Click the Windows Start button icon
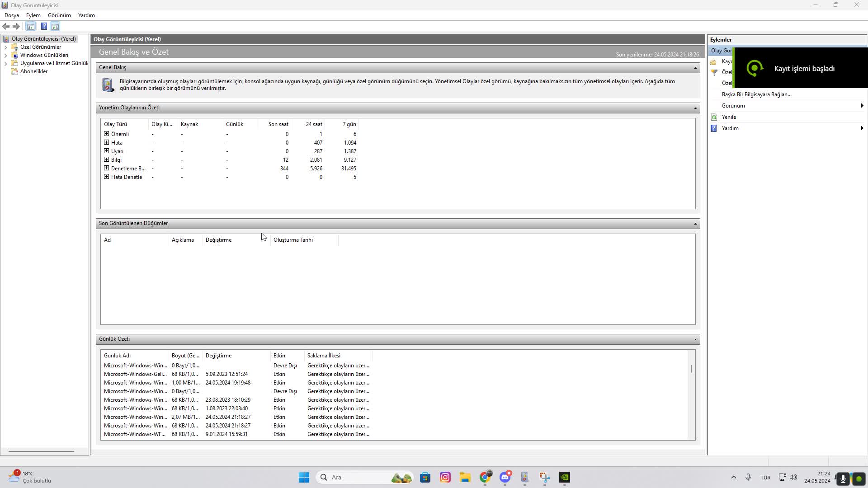The image size is (868, 488). point(304,477)
